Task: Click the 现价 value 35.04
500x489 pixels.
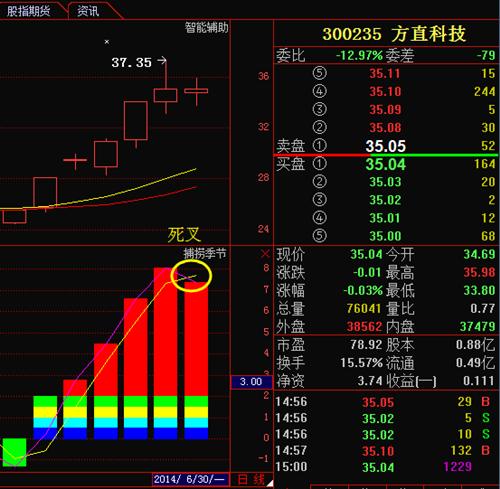Action: (x=366, y=254)
